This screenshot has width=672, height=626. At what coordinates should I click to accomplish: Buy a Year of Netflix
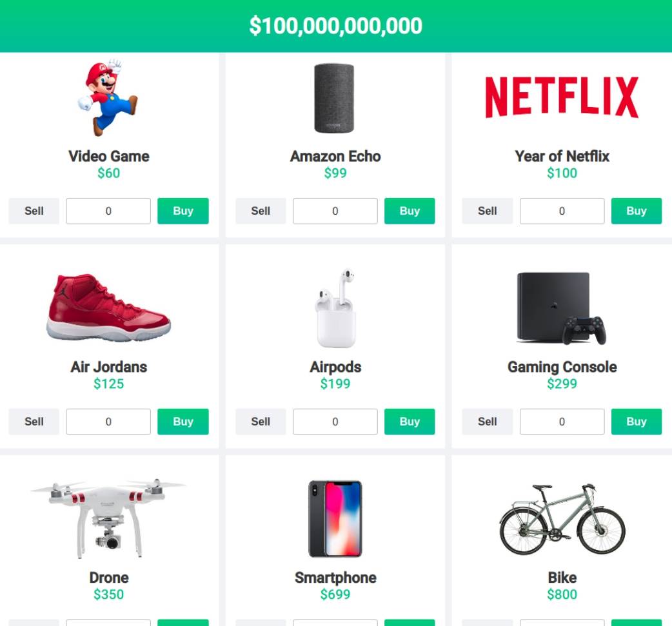tap(636, 211)
